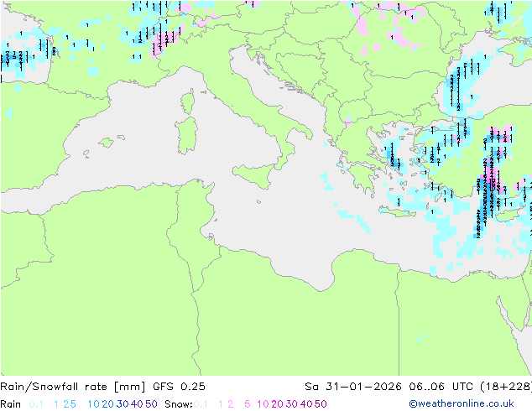The height and width of the screenshot is (411, 532).
Task: Click the 'Snow:' legend label
Action: pyautogui.click(x=179, y=404)
